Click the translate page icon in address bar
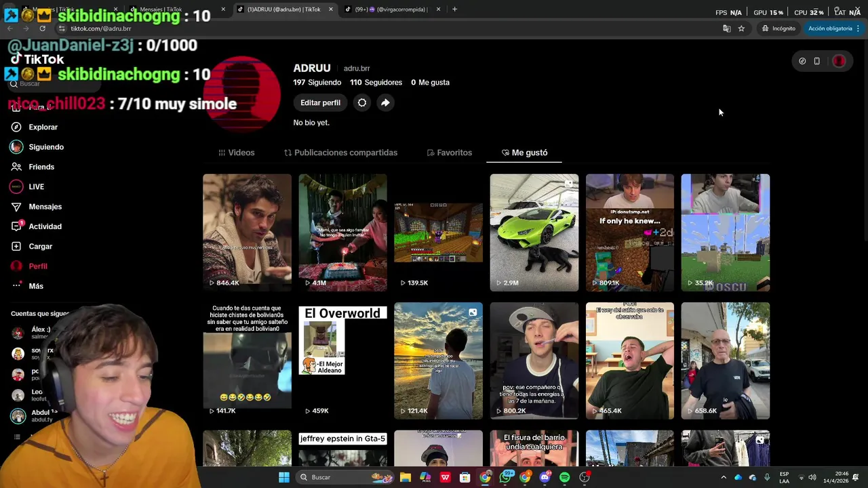 (727, 28)
